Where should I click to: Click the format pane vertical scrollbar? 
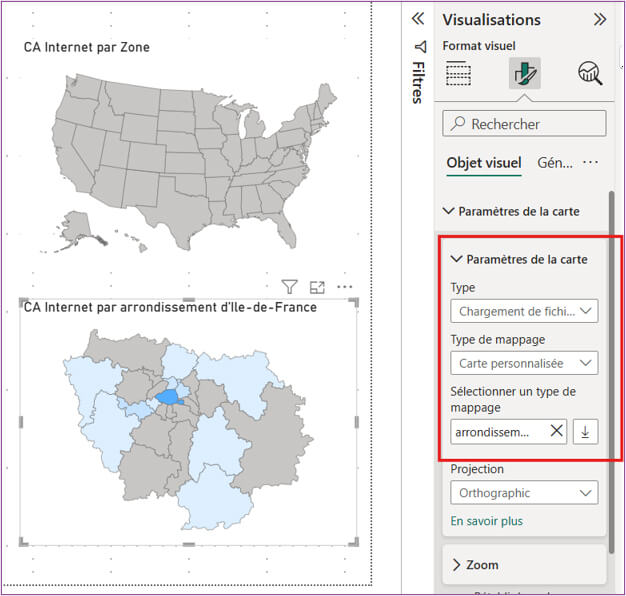pyautogui.click(x=612, y=372)
